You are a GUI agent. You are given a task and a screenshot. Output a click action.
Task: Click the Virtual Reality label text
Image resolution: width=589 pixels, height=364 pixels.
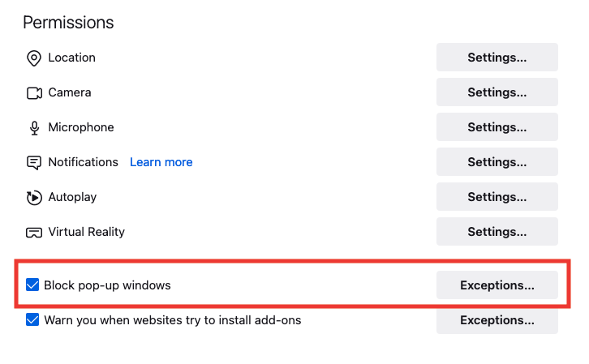(86, 232)
